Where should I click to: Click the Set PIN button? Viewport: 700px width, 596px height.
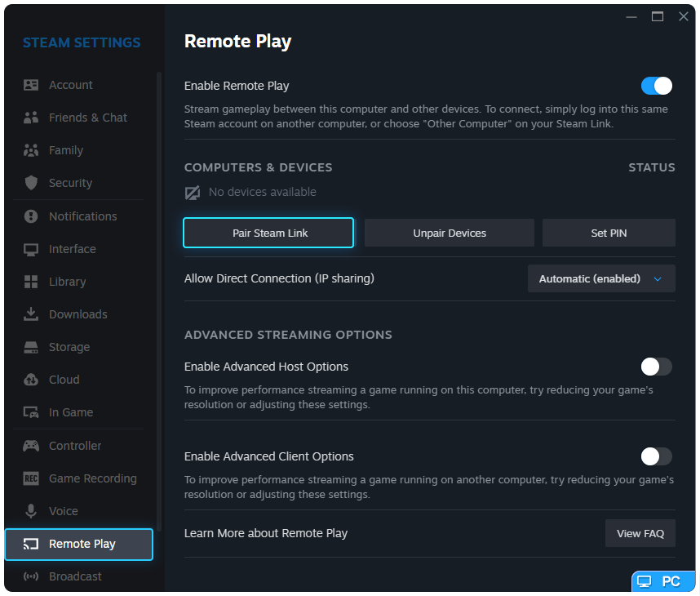click(609, 233)
